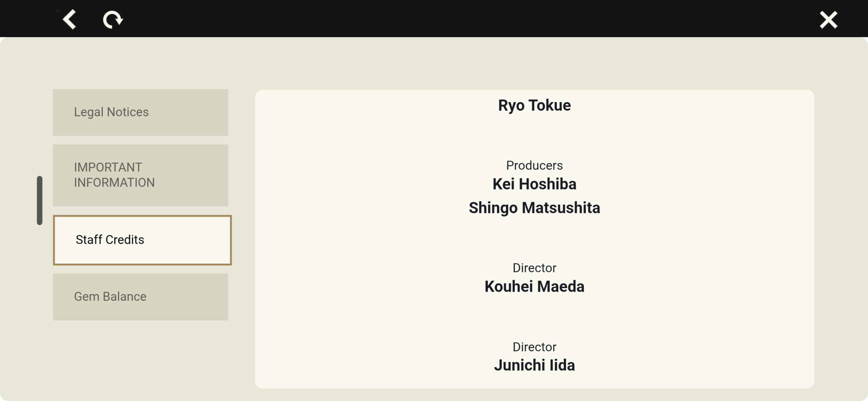Image resolution: width=868 pixels, height=401 pixels.
Task: Select the IMPORTANT INFORMATION menu item
Action: click(x=140, y=175)
